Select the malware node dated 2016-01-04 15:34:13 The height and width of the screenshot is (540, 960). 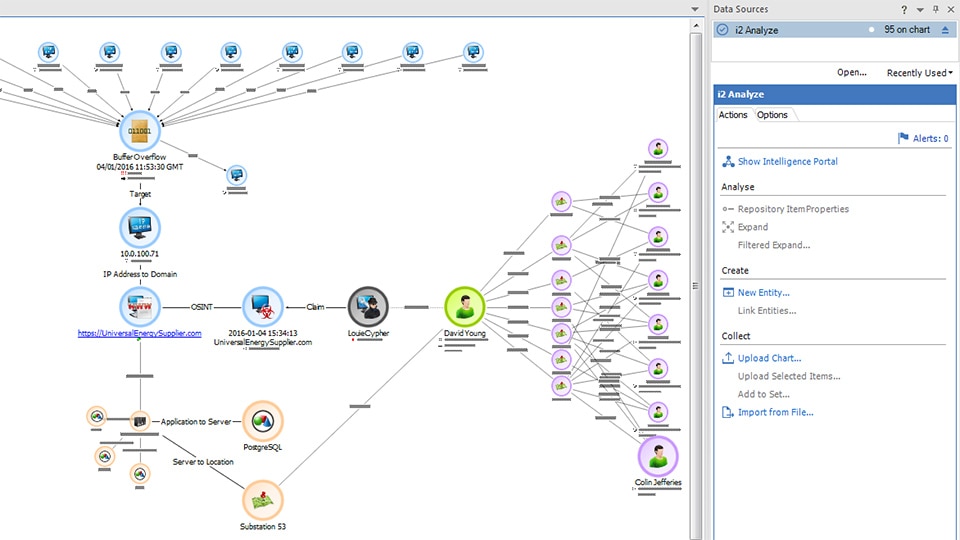263,307
